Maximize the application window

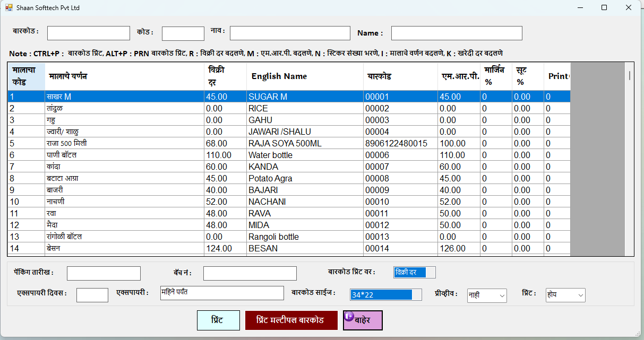pos(604,8)
